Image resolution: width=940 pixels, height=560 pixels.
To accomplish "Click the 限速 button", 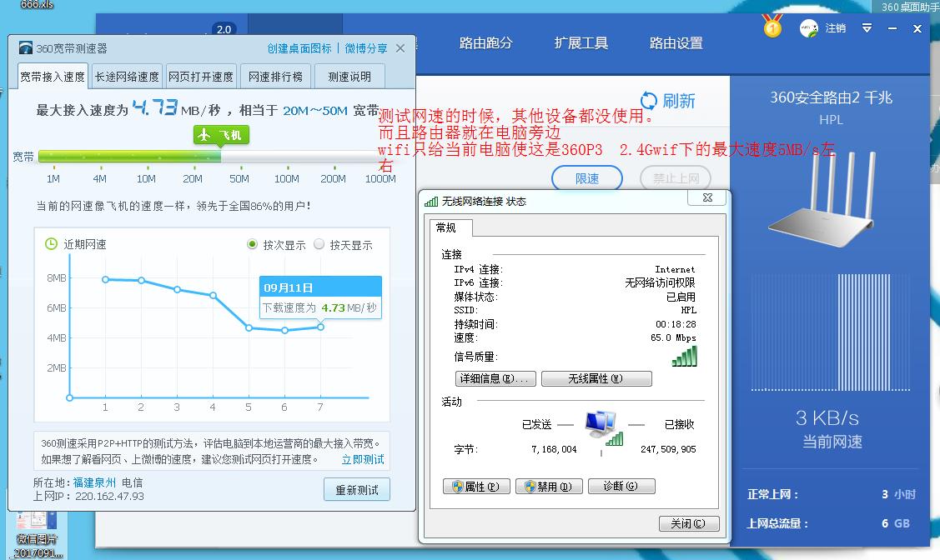I will pos(587,178).
